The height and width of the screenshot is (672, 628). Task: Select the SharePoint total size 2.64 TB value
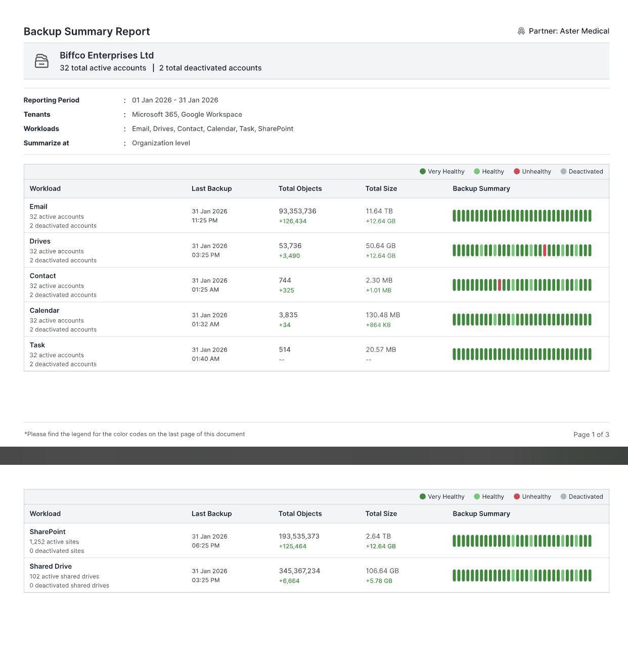pyautogui.click(x=378, y=536)
